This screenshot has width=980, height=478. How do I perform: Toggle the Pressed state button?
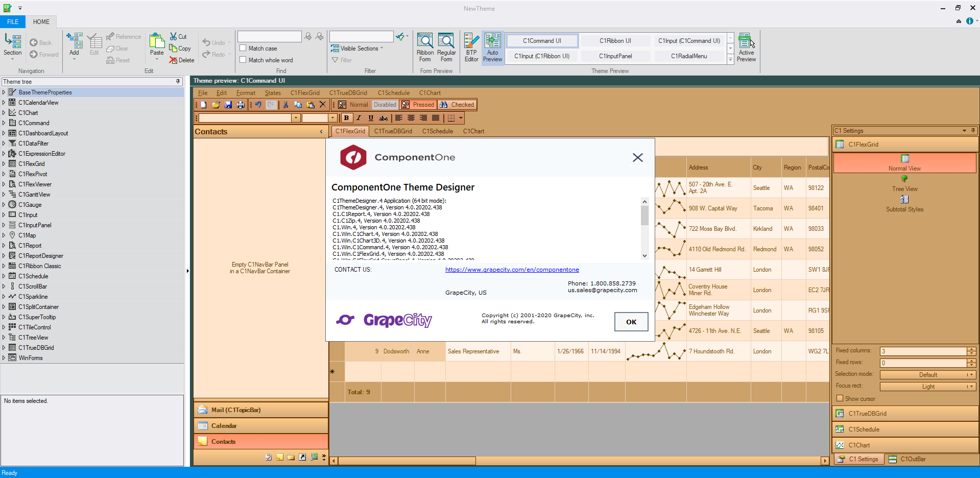click(418, 105)
